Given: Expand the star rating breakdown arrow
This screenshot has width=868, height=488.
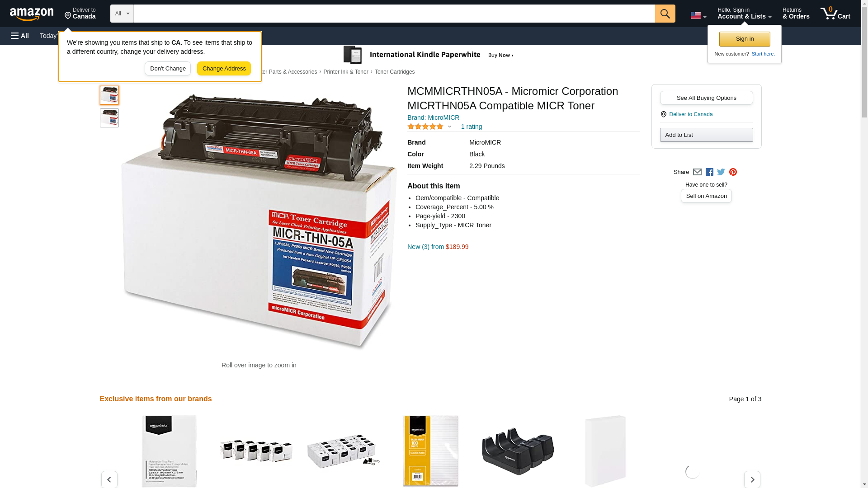Looking at the screenshot, I should pos(449,127).
